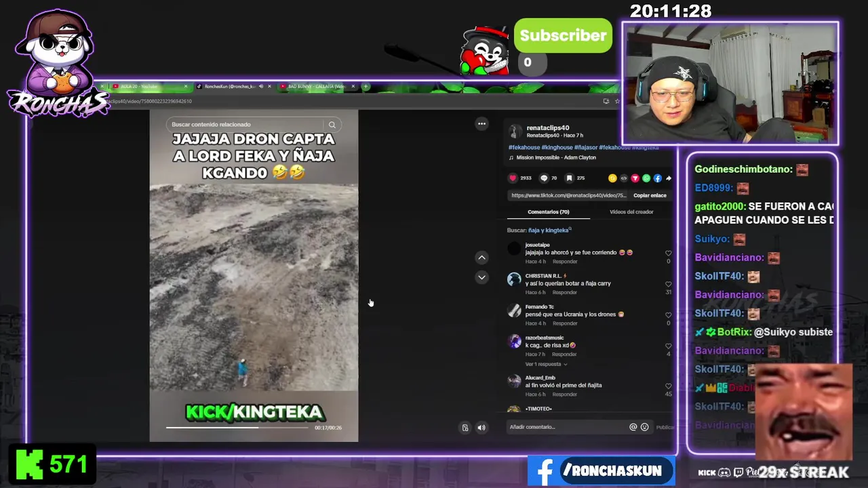The height and width of the screenshot is (488, 868).
Task: Mute the video with the speaker icon
Action: [481, 428]
